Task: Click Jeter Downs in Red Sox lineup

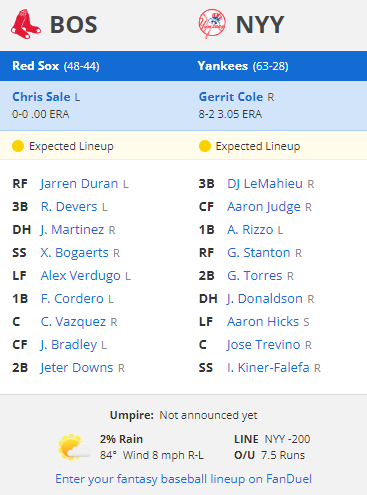Action: [77, 368]
